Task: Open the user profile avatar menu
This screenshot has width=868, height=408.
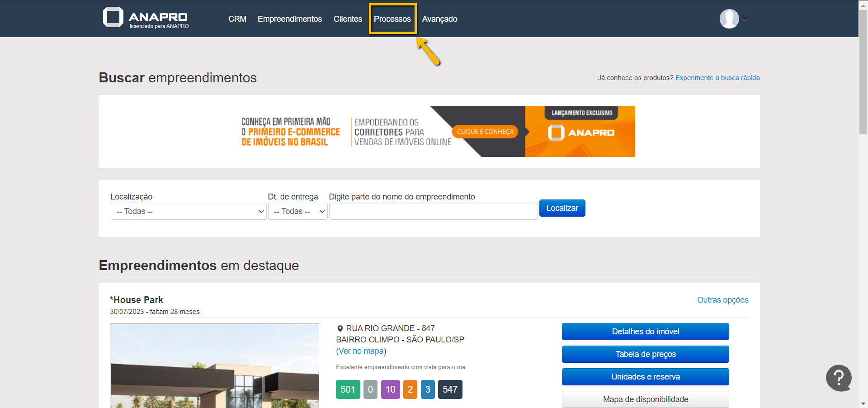Action: [x=729, y=19]
